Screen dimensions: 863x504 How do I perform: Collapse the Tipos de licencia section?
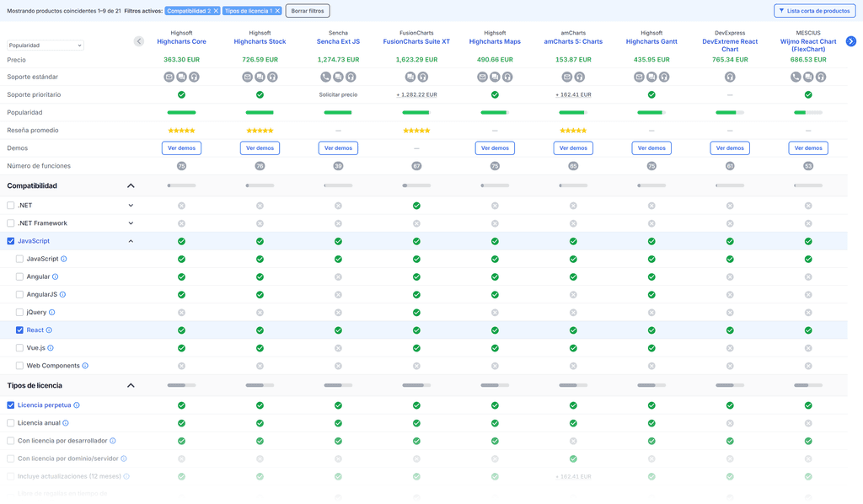pos(131,386)
